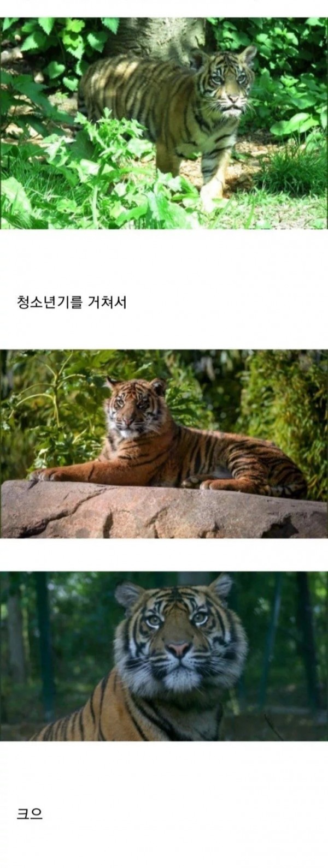Select the caption text 크으
Screen dimensions: 328x868
click(30, 813)
